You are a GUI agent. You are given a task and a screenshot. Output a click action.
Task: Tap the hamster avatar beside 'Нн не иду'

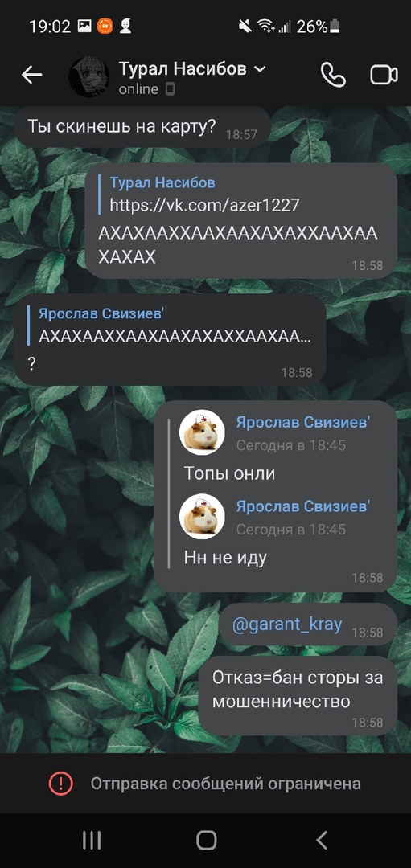click(x=202, y=517)
